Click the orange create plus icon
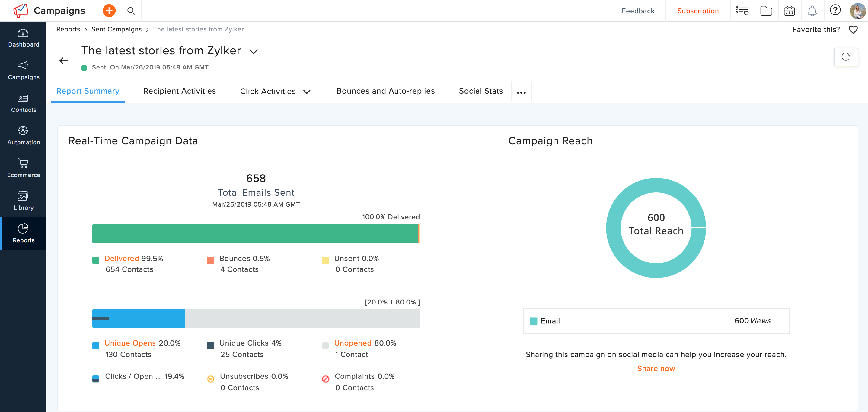This screenshot has height=412, width=868. pos(109,11)
